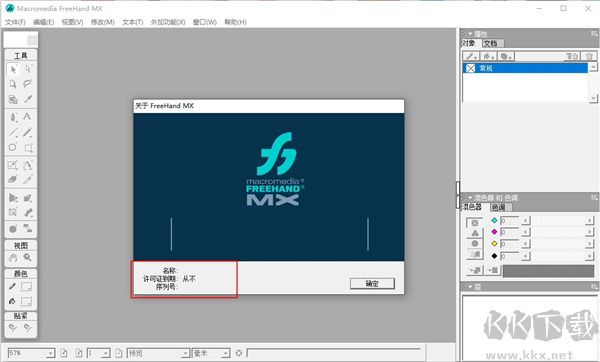Viewport: 600px width, 362px height.
Task: Select the Trace tool
Action: point(13,212)
